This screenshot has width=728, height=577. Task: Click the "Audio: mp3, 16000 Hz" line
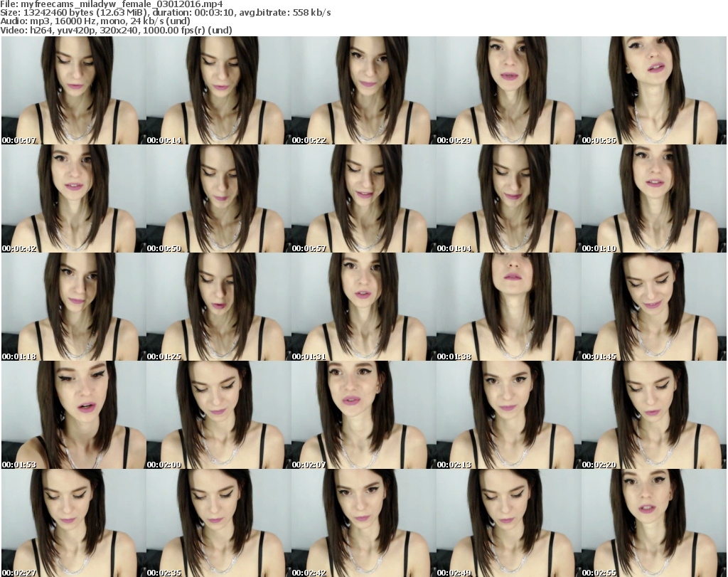point(96,21)
